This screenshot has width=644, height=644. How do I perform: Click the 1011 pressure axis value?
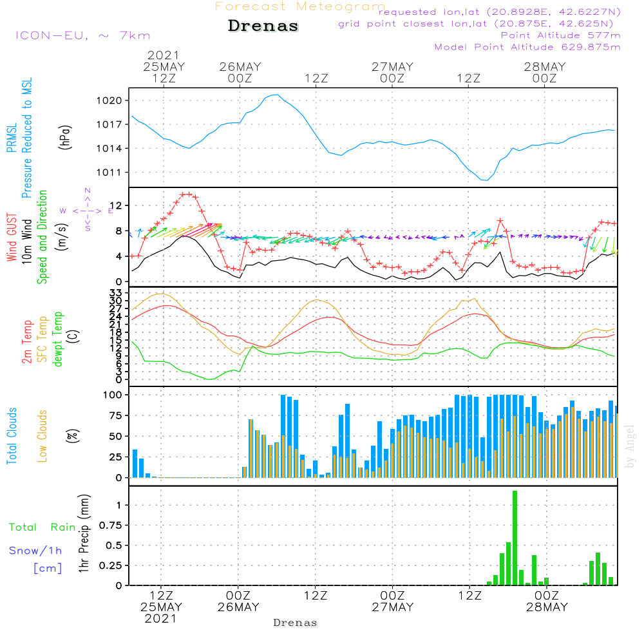point(109,173)
